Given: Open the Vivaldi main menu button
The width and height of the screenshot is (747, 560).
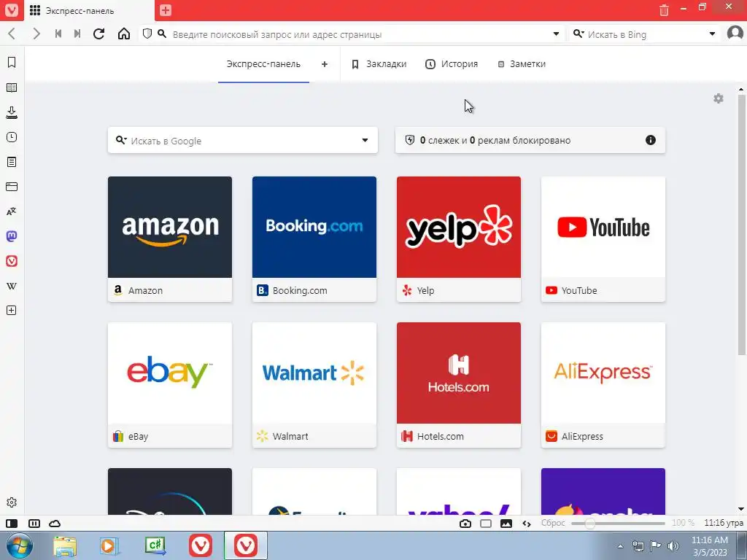Looking at the screenshot, I should click(x=12, y=10).
